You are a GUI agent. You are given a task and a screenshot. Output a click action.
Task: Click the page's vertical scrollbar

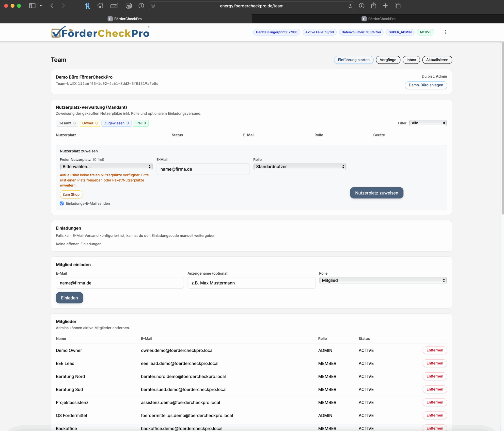502,128
